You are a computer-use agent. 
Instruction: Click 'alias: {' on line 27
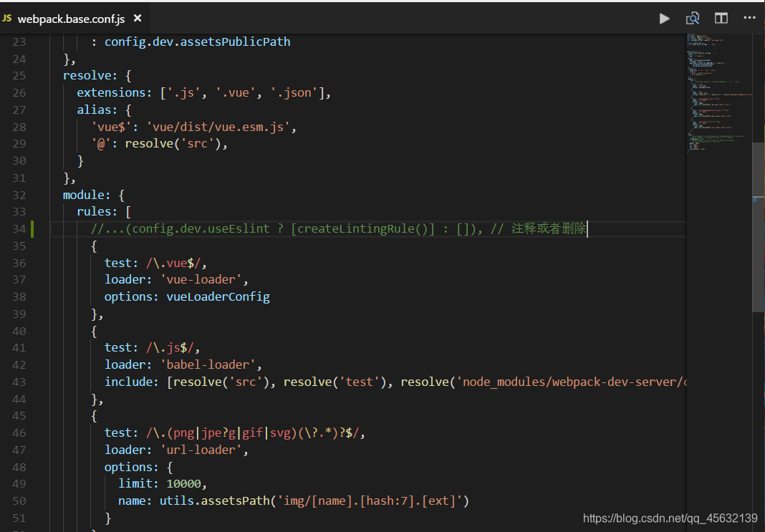tap(104, 110)
